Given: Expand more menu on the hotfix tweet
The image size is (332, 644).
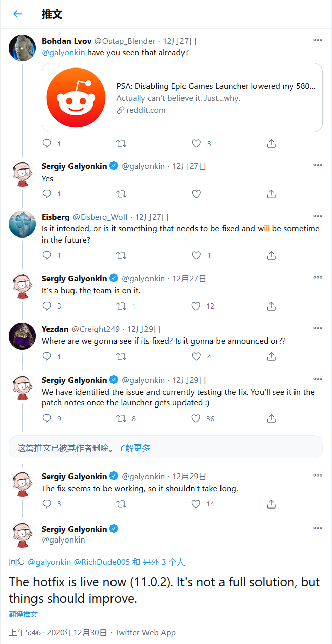Looking at the screenshot, I should pos(318,528).
